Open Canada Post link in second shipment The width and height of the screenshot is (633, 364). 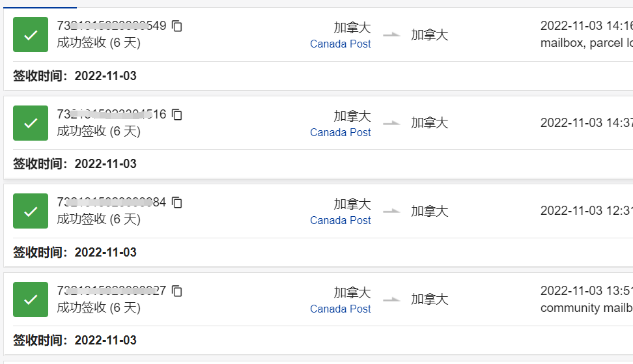[x=341, y=133]
